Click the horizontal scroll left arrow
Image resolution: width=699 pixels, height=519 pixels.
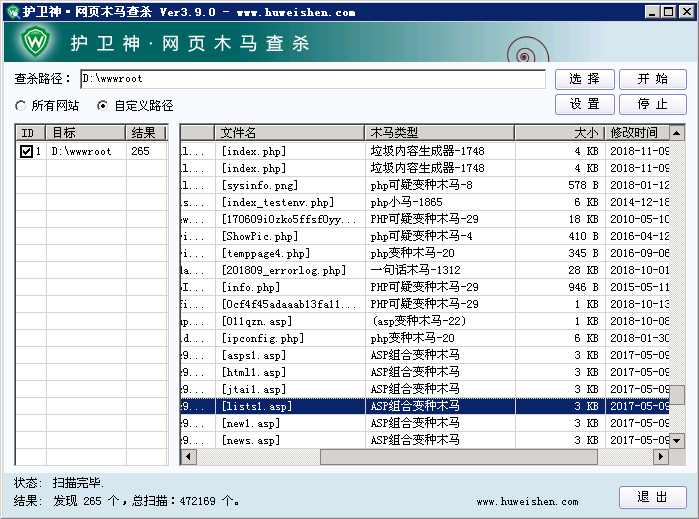pyautogui.click(x=189, y=457)
